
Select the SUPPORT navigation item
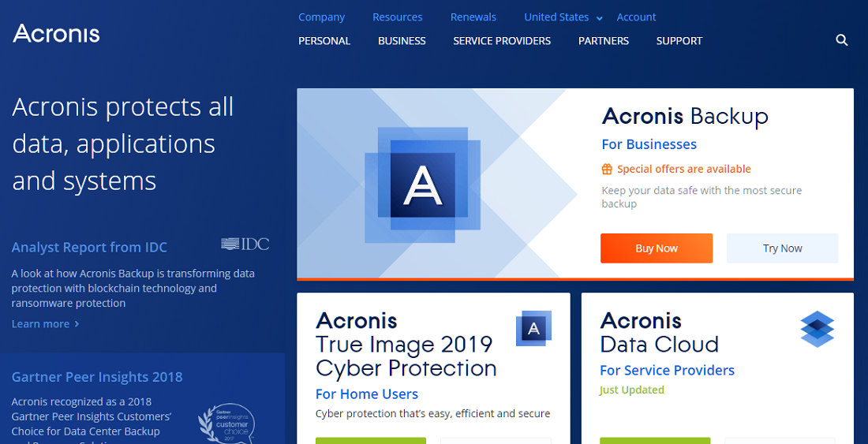pyautogui.click(x=679, y=41)
